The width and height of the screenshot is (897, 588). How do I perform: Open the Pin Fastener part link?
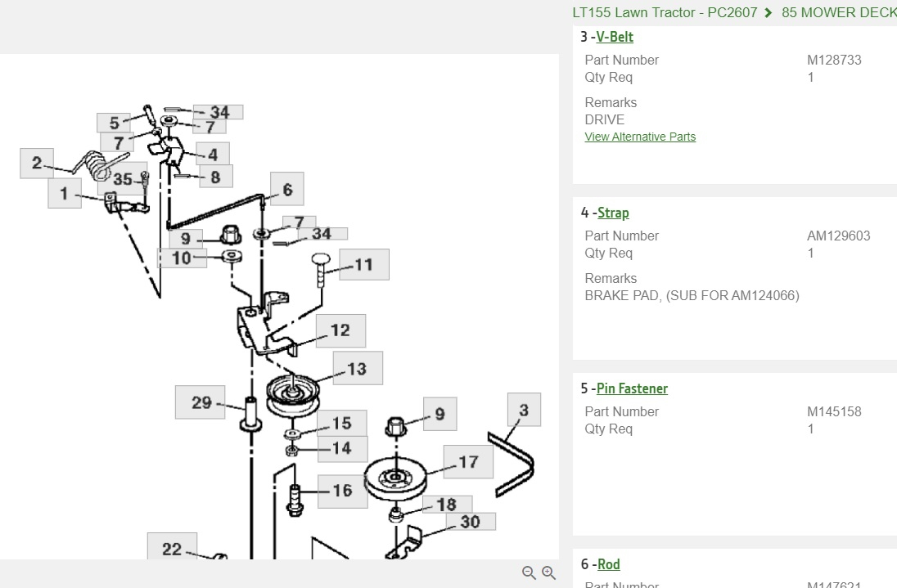[632, 388]
